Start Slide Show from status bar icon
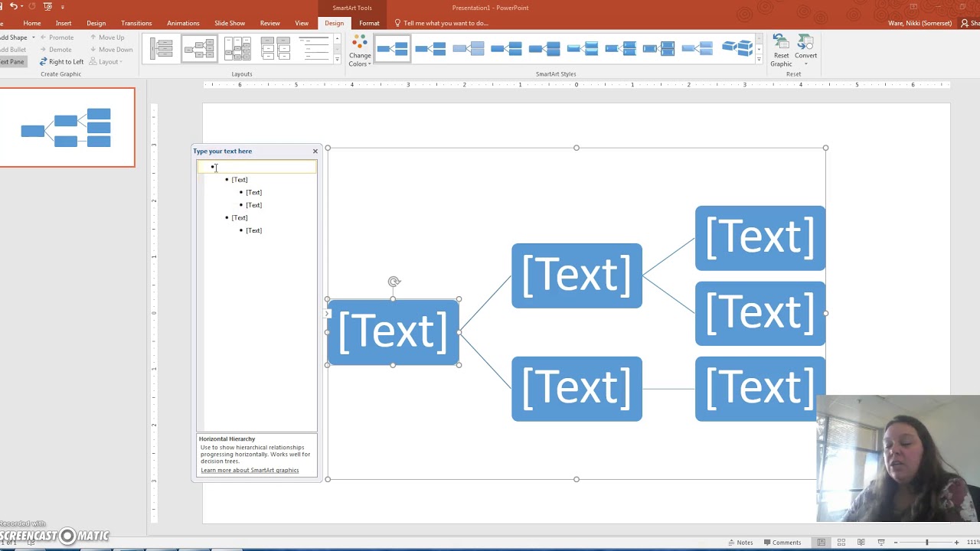 tap(881, 543)
